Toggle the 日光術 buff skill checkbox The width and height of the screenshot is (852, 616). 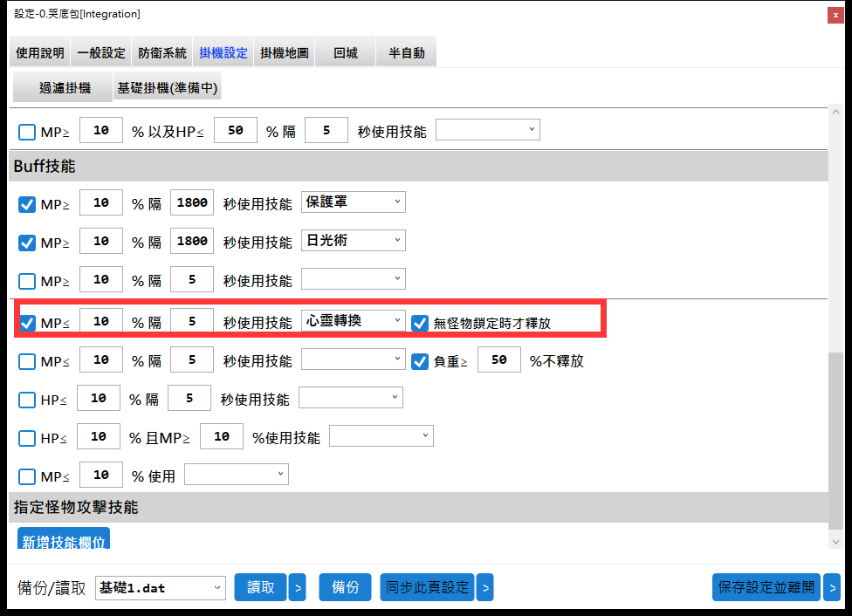coord(27,243)
